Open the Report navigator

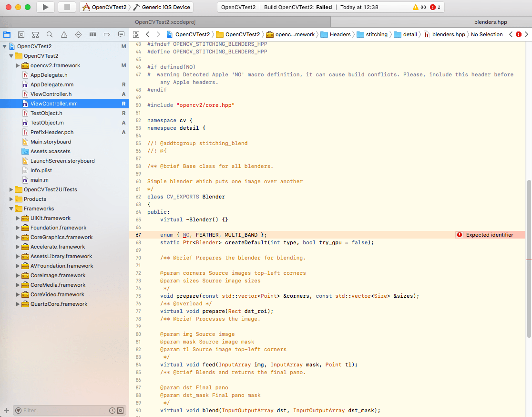pos(121,34)
